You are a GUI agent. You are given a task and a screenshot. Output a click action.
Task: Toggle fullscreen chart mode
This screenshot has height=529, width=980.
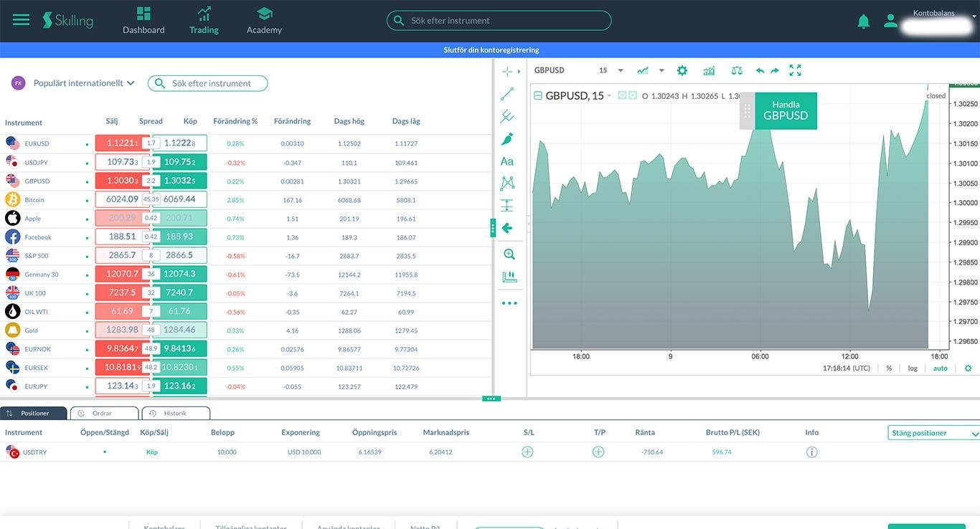click(795, 70)
